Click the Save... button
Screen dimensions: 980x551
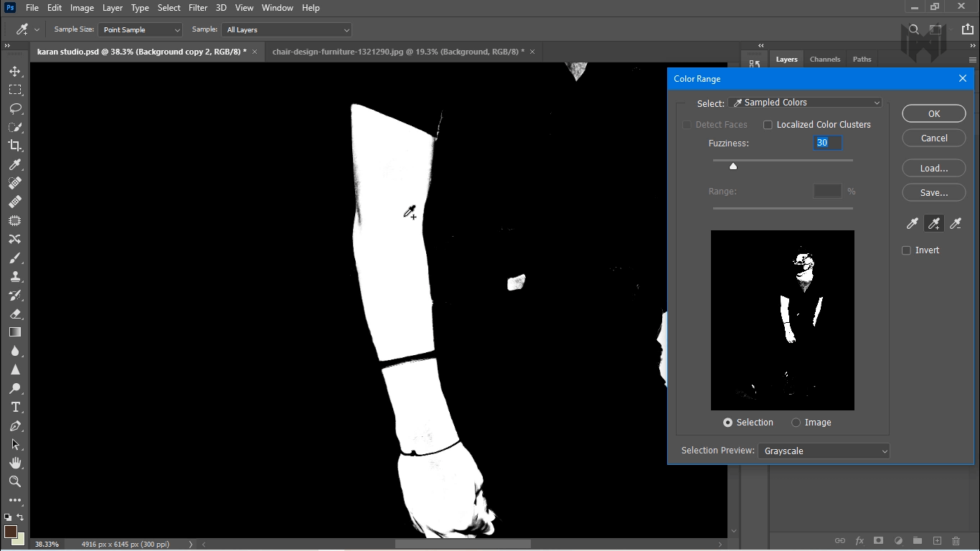pyautogui.click(x=934, y=193)
